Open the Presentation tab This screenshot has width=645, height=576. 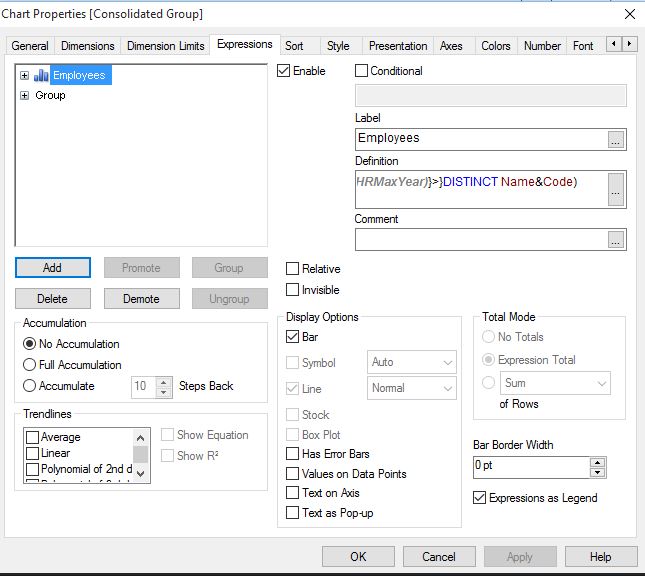pos(398,46)
